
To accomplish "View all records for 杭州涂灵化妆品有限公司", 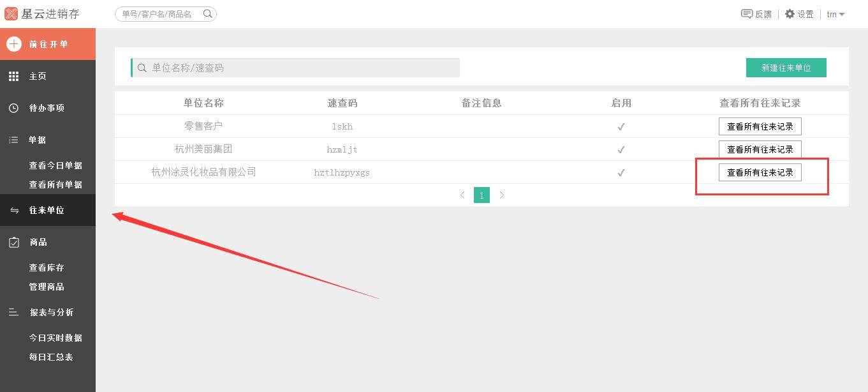I will 760,172.
